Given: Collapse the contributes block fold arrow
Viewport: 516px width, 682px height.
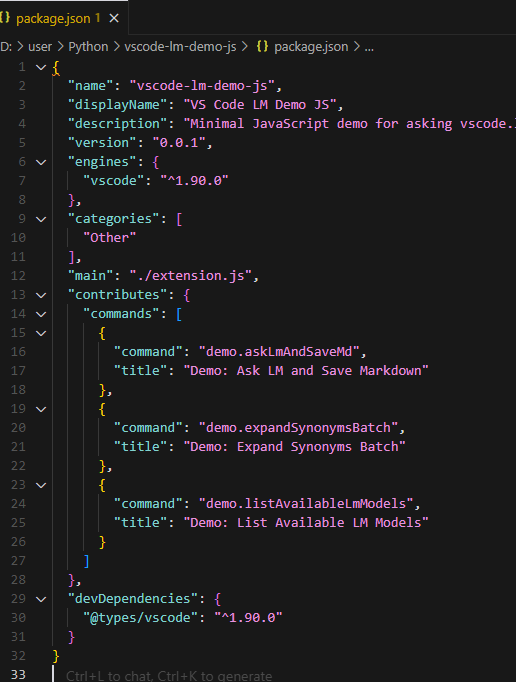Looking at the screenshot, I should pos(41,295).
